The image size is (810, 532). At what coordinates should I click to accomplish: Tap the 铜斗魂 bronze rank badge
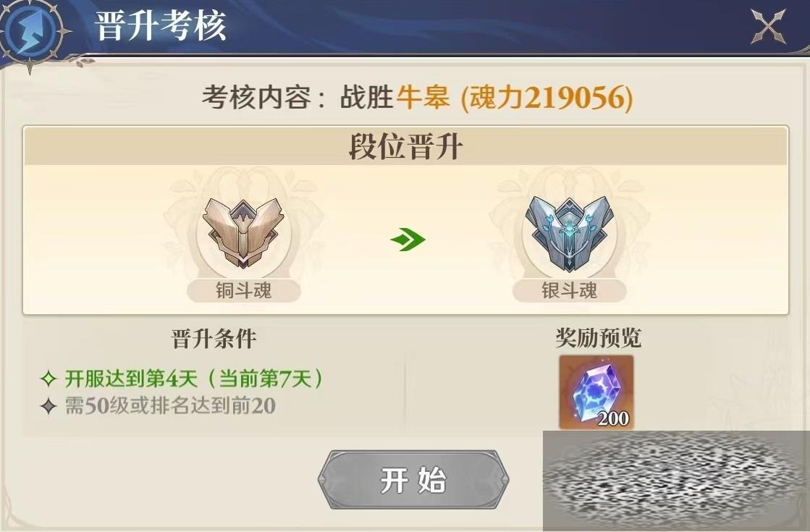point(243,232)
